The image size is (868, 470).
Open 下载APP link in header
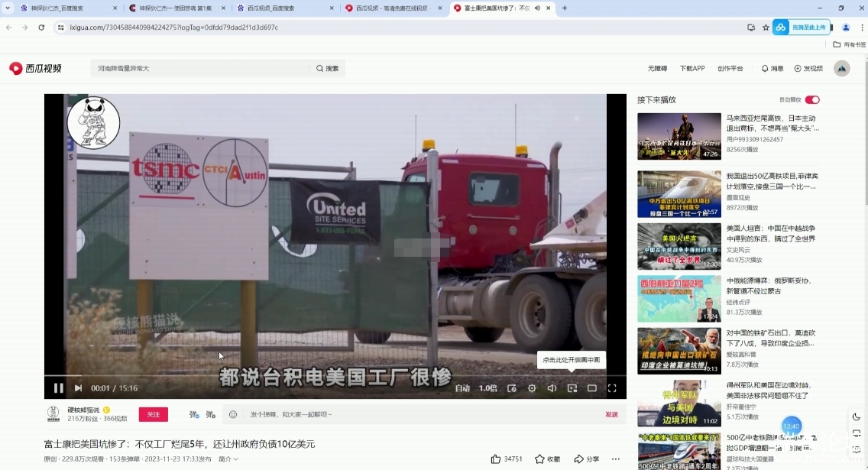click(692, 69)
